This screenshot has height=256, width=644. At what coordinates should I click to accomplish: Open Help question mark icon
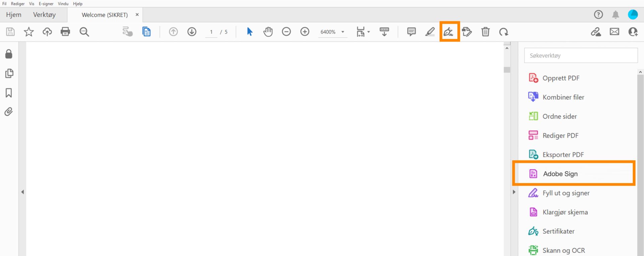coord(598,14)
